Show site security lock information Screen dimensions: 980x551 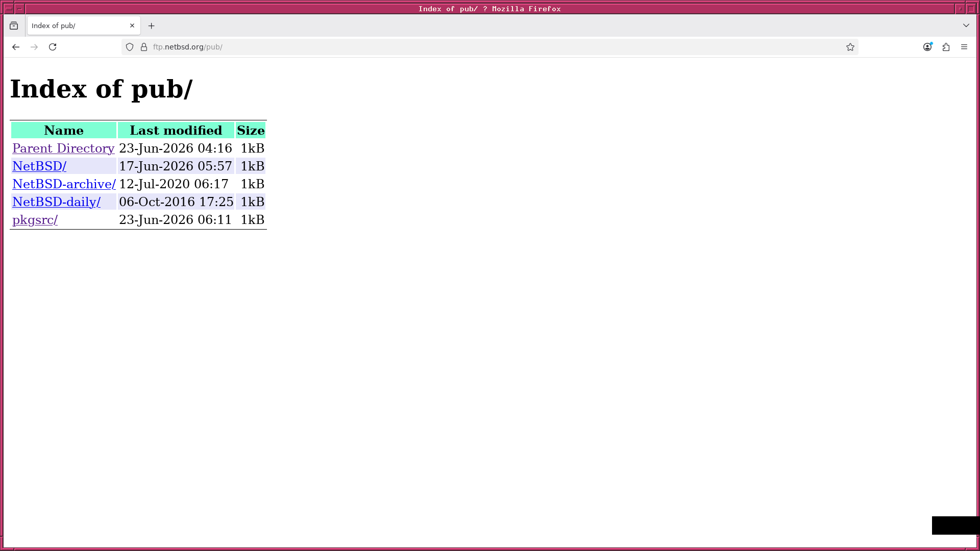pyautogui.click(x=144, y=47)
